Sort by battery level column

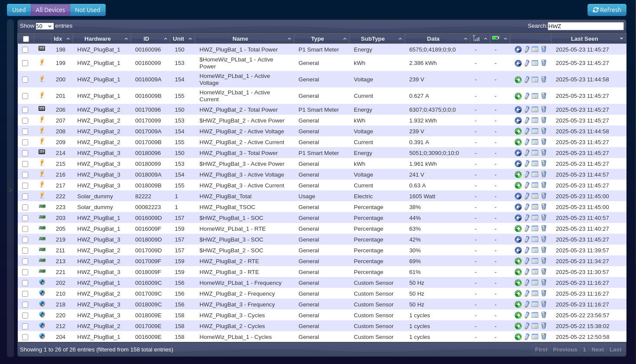500,39
